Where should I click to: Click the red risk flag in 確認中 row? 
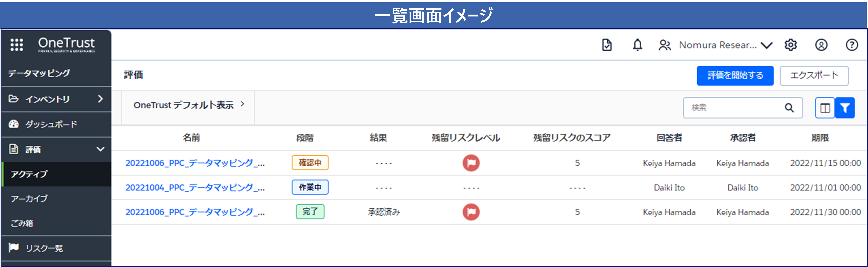[471, 163]
